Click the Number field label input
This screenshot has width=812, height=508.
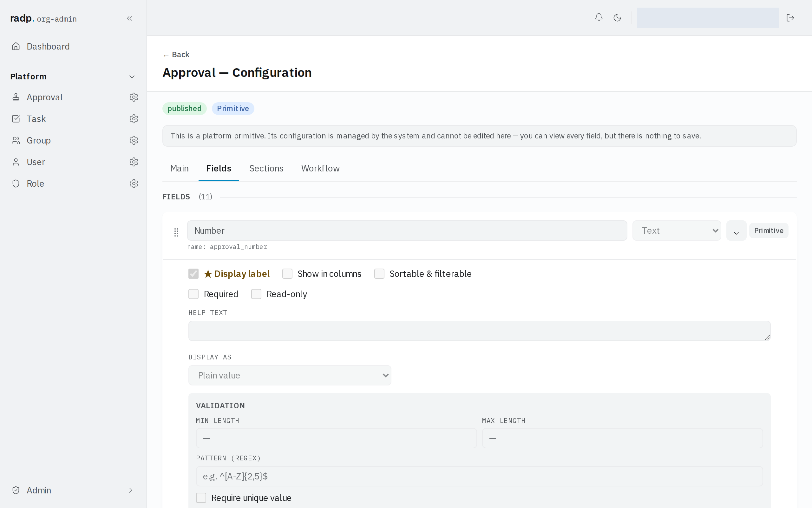407,231
